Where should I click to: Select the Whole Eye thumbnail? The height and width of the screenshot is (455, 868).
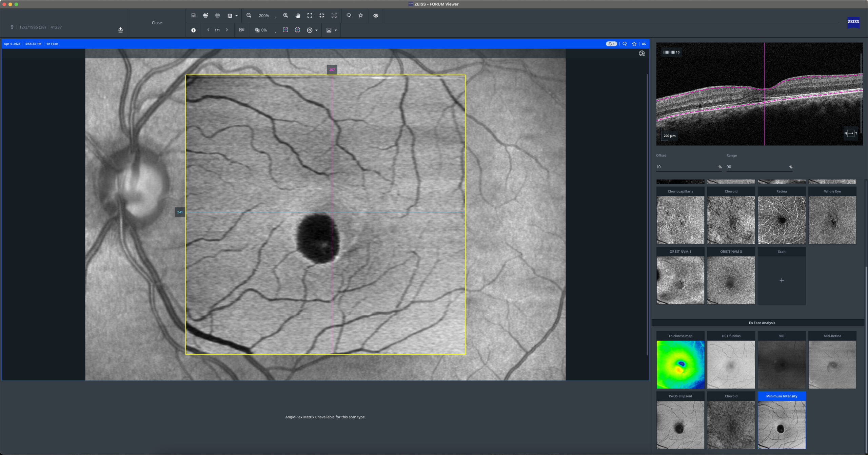pos(832,215)
